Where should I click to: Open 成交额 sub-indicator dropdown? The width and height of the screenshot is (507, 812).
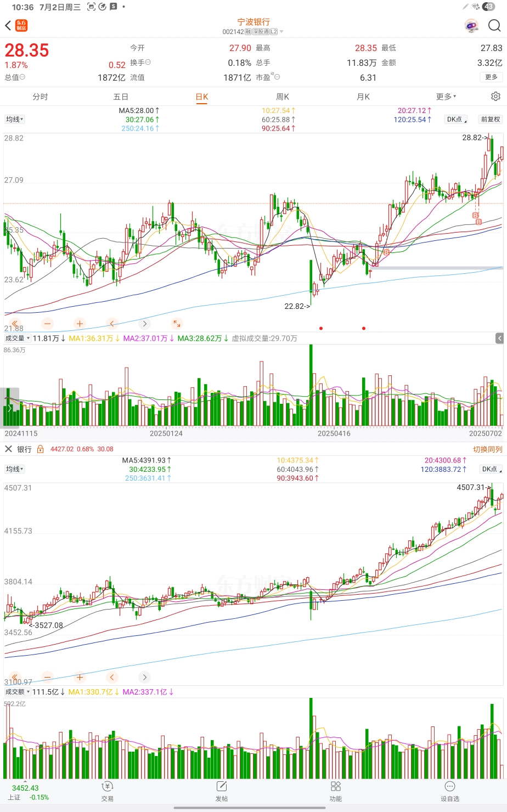(x=18, y=692)
